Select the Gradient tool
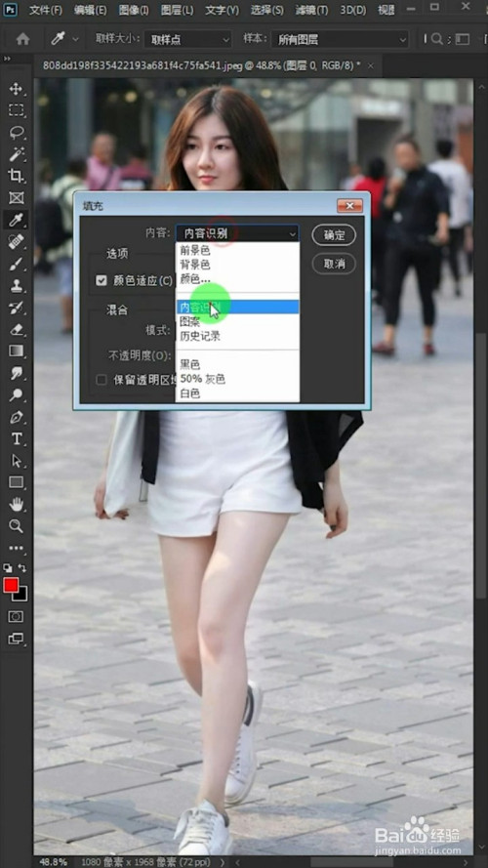This screenshot has height=868, width=488. point(16,351)
